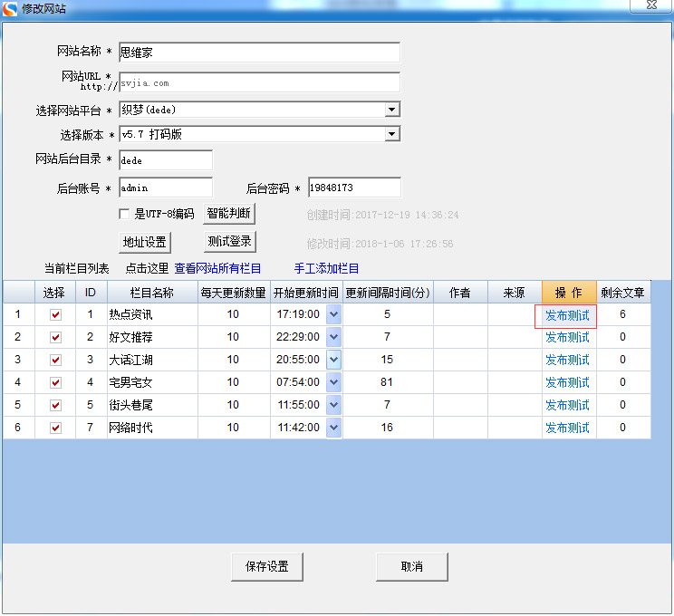Image resolution: width=674 pixels, height=616 pixels.
Task: Click 发布测试 for 好文推荐
Action: tap(567, 338)
